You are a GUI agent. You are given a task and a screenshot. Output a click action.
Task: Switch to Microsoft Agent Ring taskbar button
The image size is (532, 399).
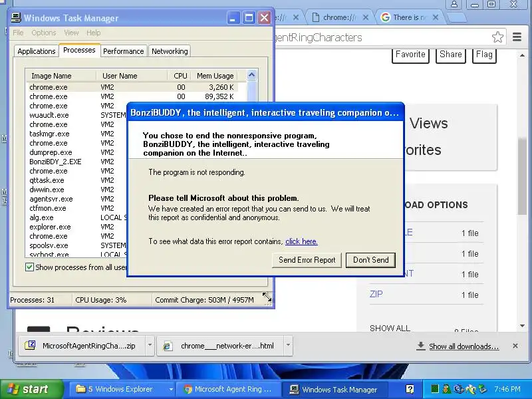coord(230,389)
